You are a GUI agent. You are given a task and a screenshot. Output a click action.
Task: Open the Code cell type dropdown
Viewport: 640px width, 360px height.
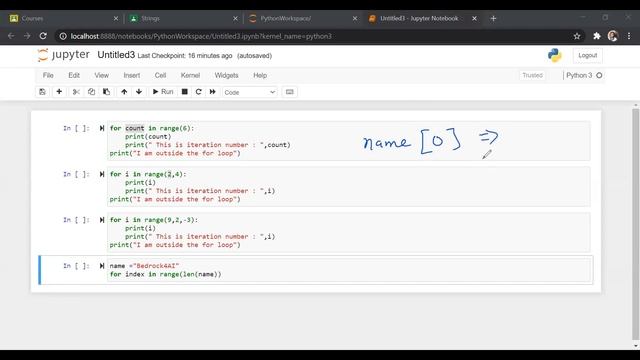pos(250,92)
